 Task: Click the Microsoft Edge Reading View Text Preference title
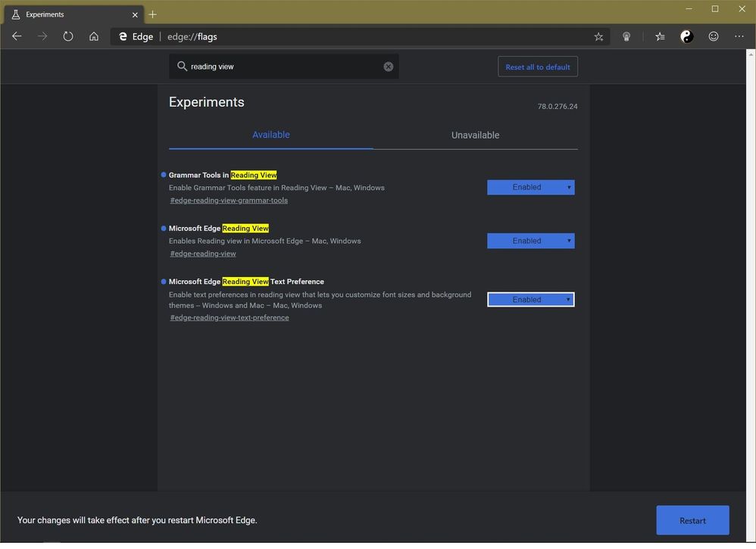(x=246, y=282)
